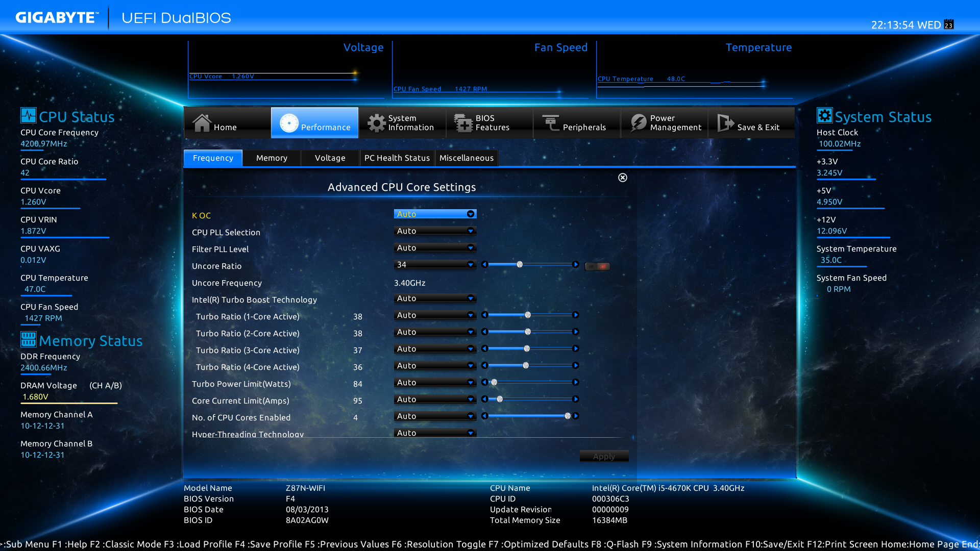Open the System Information menu
Screen dimensions: 980x551
pyautogui.click(x=402, y=123)
